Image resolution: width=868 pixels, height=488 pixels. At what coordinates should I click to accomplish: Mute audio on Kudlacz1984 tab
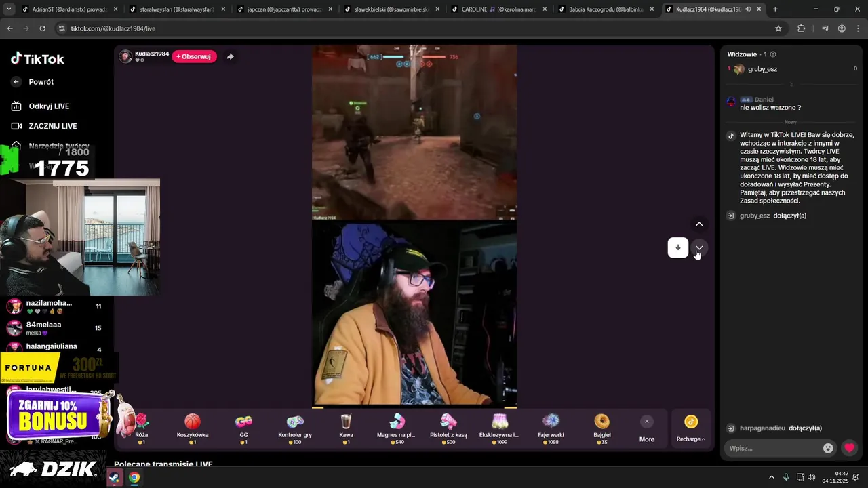tap(747, 9)
